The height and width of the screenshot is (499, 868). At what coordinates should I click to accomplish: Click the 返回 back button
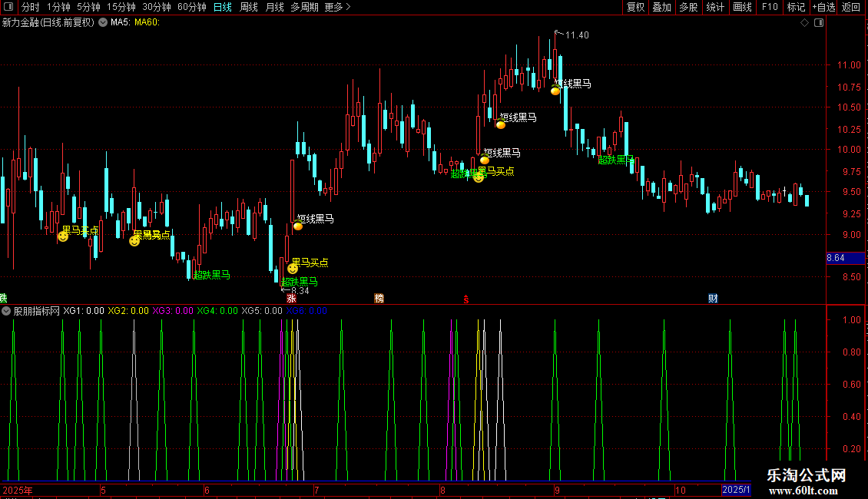(851, 7)
